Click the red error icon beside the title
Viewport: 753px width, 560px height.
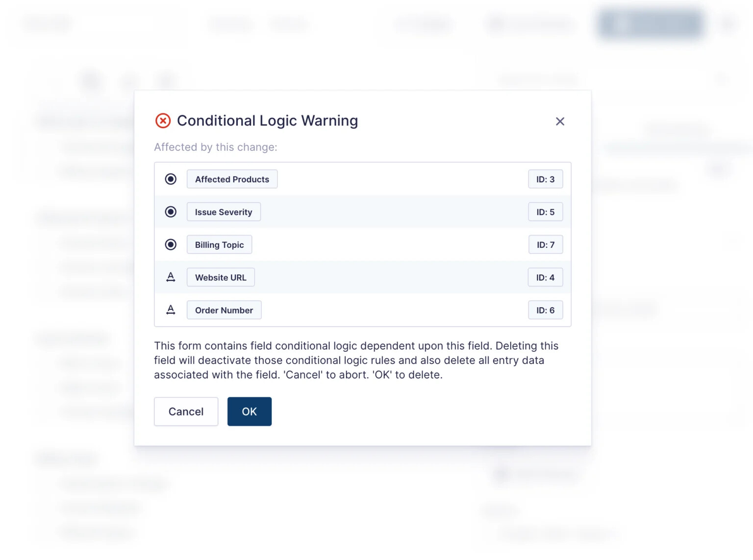click(163, 121)
